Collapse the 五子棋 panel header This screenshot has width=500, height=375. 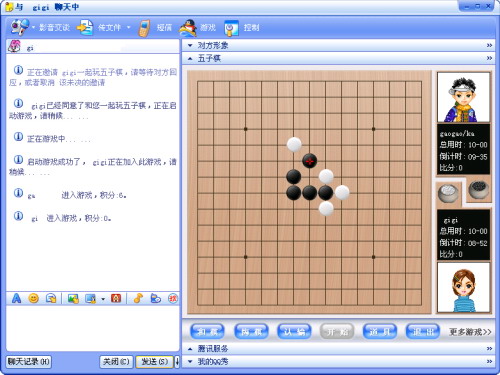point(337,58)
